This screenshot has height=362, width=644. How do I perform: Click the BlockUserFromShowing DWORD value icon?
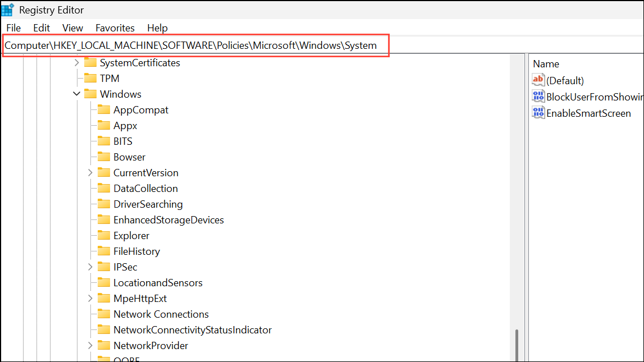pos(538,97)
